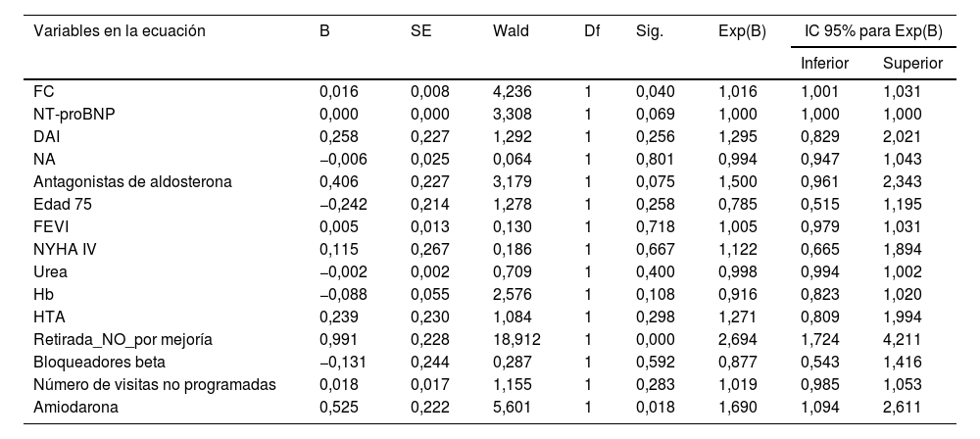
Task: Click the Superior subheader
Action: point(912,64)
